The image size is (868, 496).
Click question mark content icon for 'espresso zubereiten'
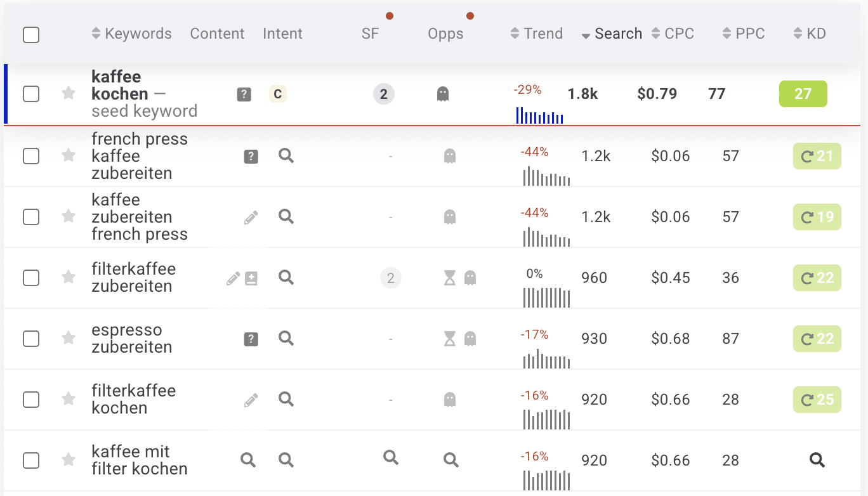251,339
